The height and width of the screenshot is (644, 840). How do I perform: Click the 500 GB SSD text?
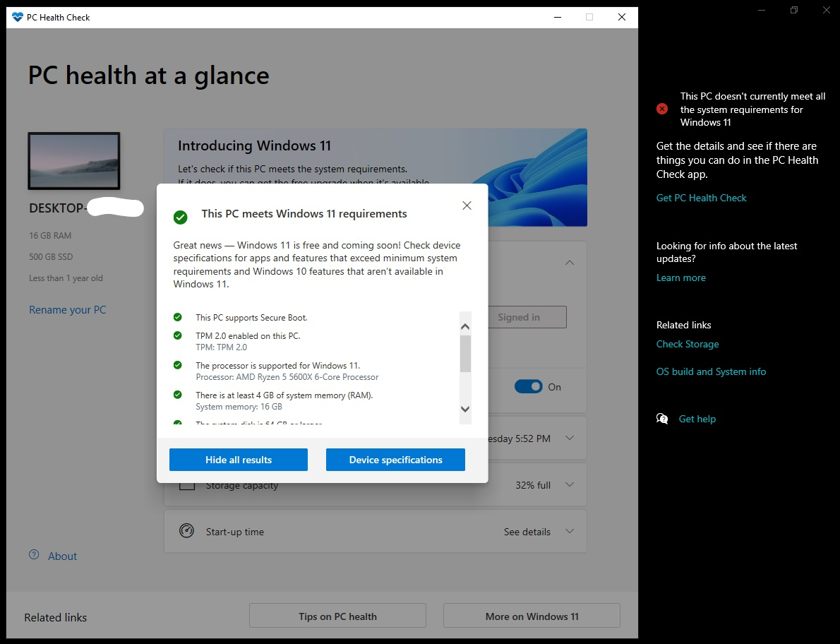(51, 256)
